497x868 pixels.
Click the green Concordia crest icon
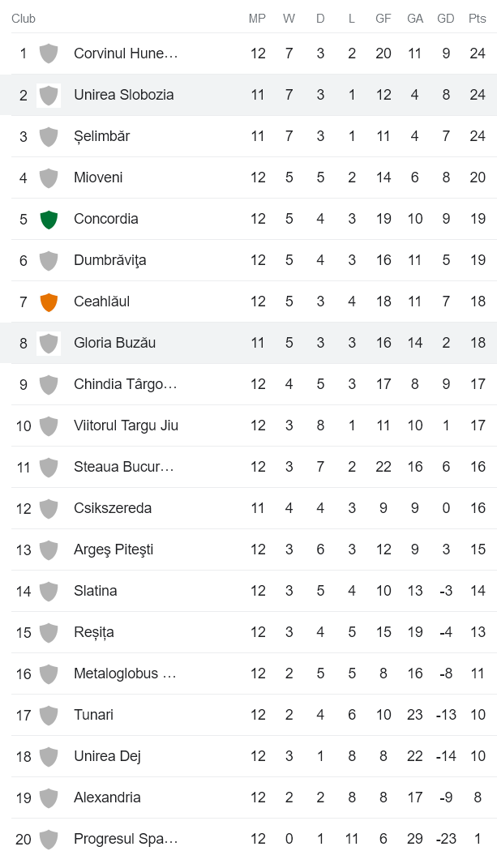point(49,219)
